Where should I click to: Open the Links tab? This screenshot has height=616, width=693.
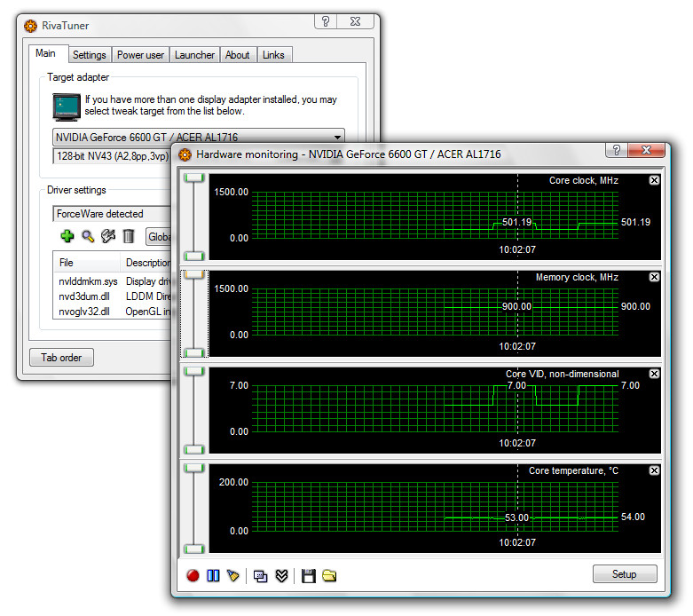click(273, 55)
